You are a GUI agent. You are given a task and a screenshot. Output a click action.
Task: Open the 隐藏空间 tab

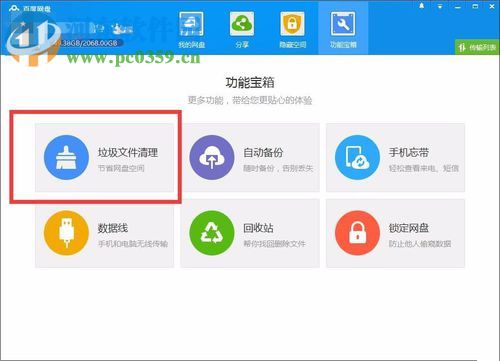pyautogui.click(x=292, y=29)
